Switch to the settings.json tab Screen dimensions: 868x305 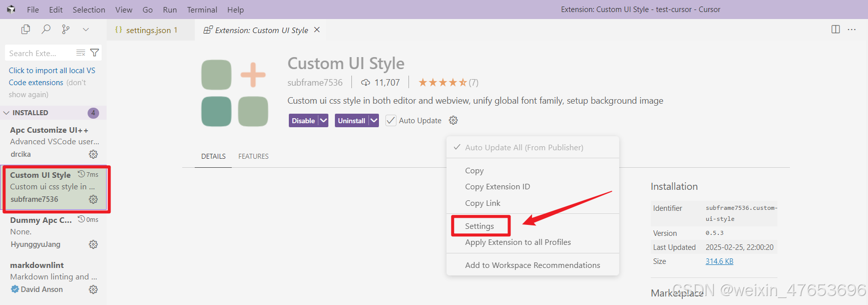pos(150,30)
